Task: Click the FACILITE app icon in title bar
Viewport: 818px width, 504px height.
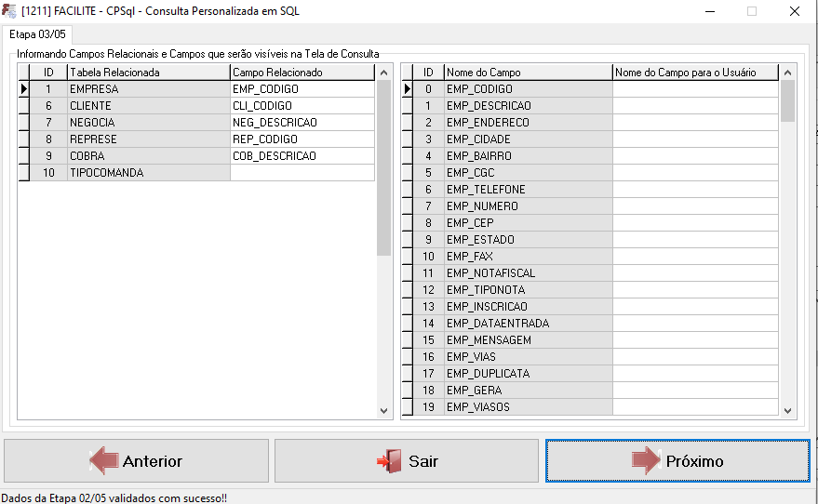Action: 9,11
